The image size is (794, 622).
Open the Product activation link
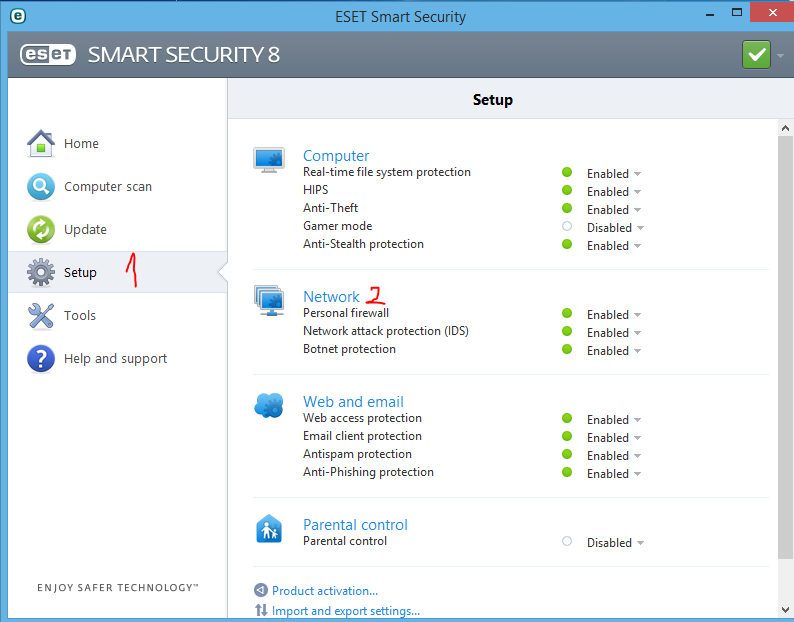(325, 591)
